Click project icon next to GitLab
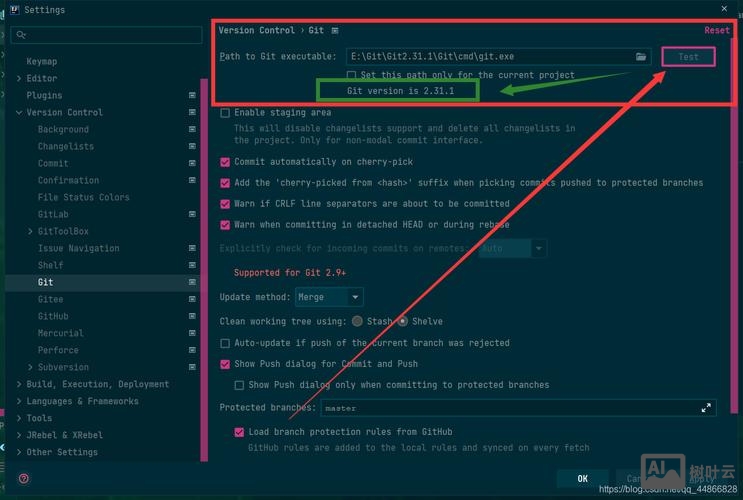This screenshot has height=500, width=743. point(192,214)
